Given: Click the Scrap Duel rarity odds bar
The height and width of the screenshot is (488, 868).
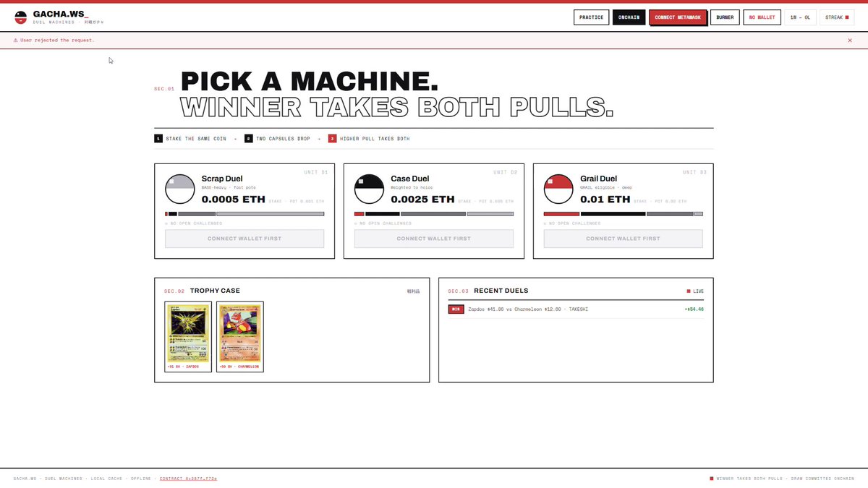Looking at the screenshot, I should tap(244, 214).
